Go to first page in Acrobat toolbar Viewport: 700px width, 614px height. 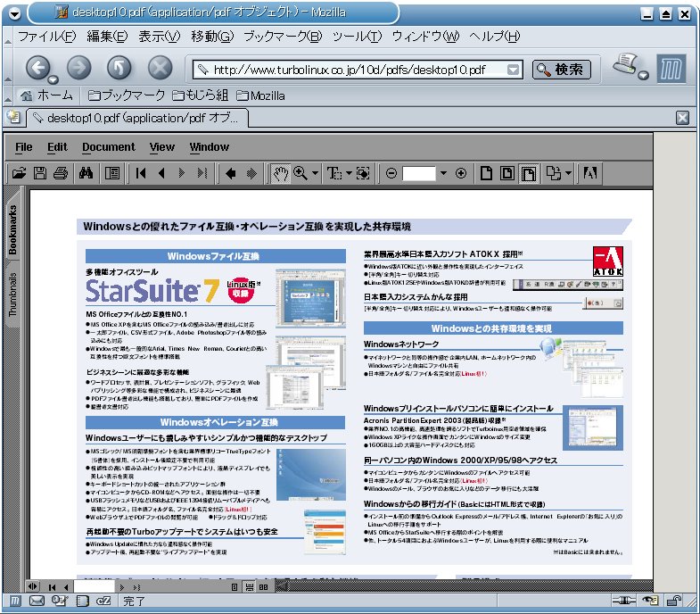tap(141, 173)
